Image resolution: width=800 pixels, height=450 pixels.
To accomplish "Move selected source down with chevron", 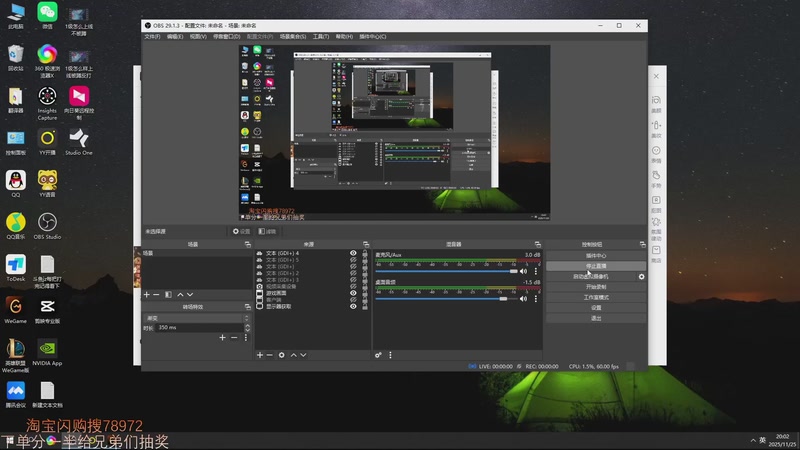I will coord(303,355).
